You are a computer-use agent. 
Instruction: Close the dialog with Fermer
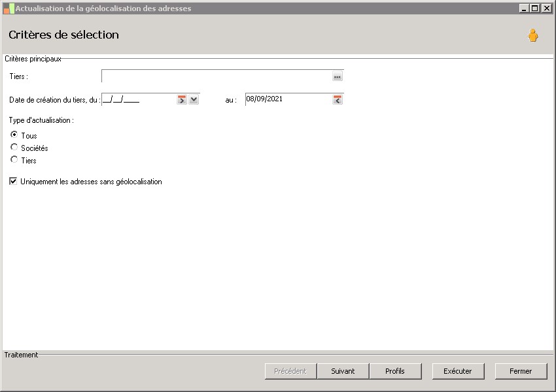[x=521, y=371]
